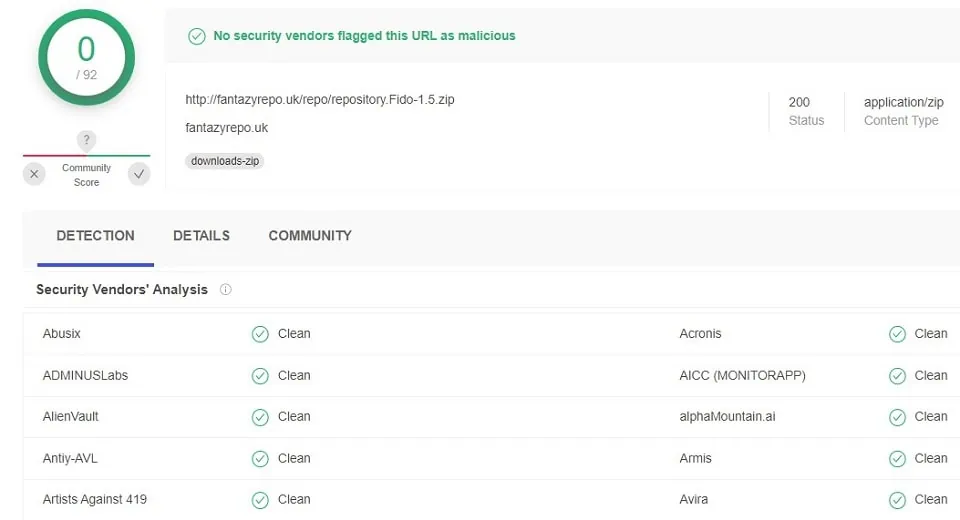The image size is (960, 520).
Task: Click the clean check icon in the ADMINUSLabs row
Action: pyautogui.click(x=260, y=375)
